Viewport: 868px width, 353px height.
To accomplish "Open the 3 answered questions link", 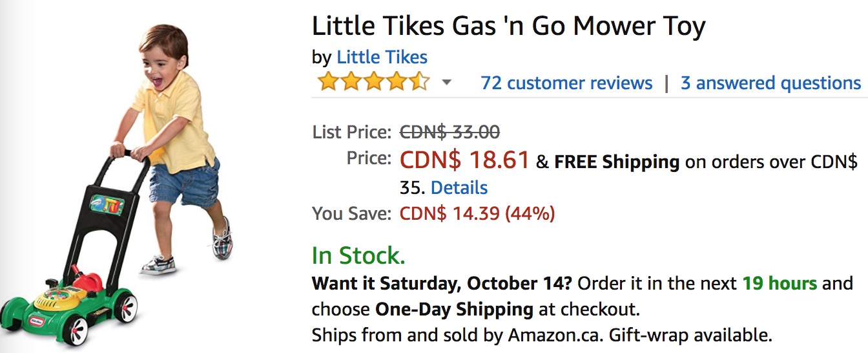I will click(770, 83).
